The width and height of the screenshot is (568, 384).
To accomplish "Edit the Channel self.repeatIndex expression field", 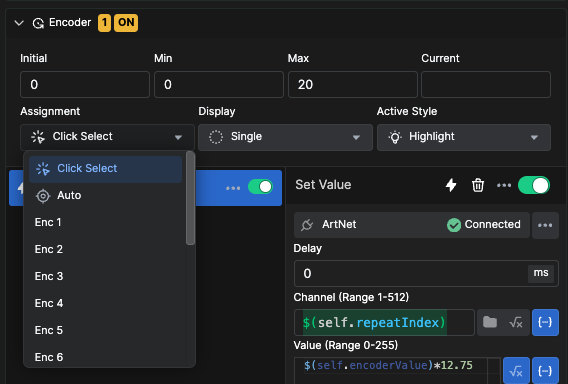I will (384, 322).
